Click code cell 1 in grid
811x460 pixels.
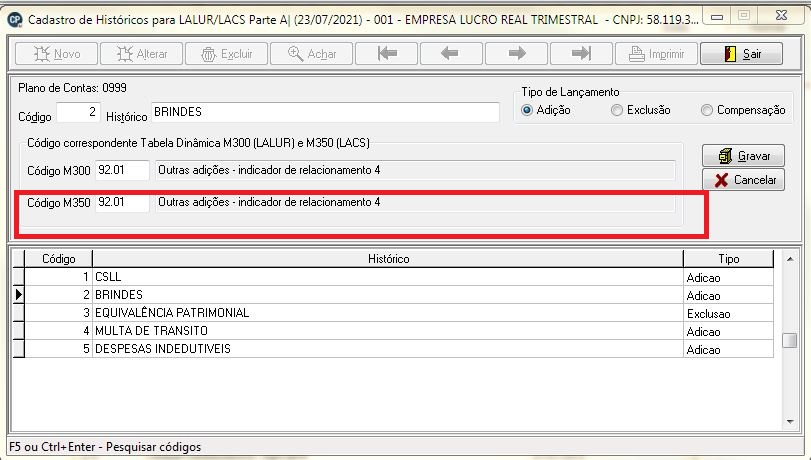58,277
